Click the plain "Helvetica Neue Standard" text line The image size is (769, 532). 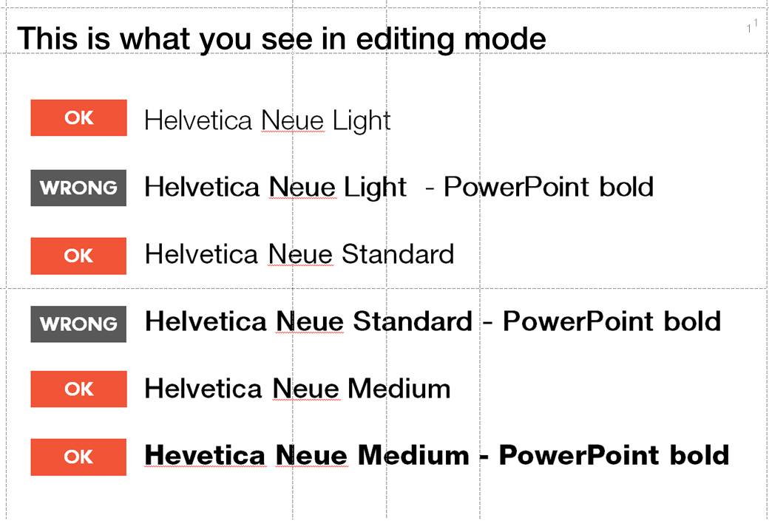299,254
